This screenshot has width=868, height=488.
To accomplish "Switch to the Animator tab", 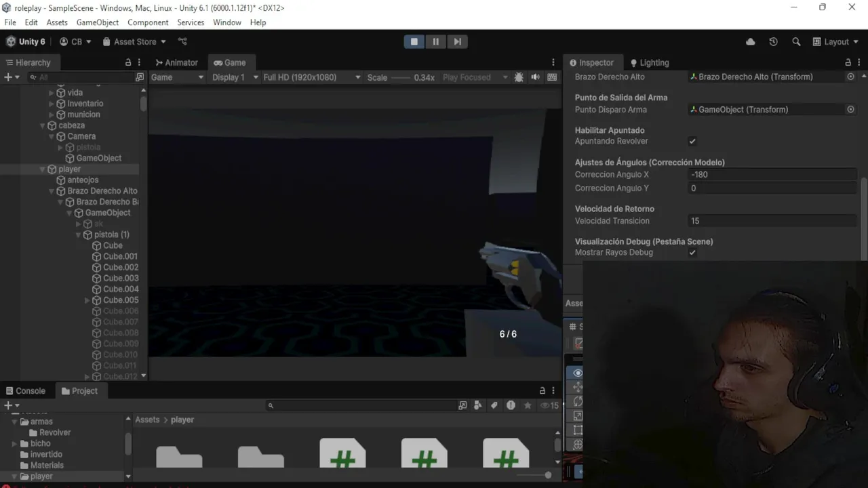I will tap(176, 62).
